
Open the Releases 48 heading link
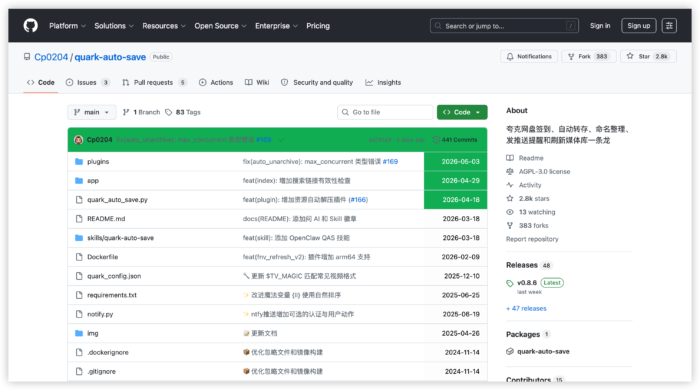pos(529,265)
